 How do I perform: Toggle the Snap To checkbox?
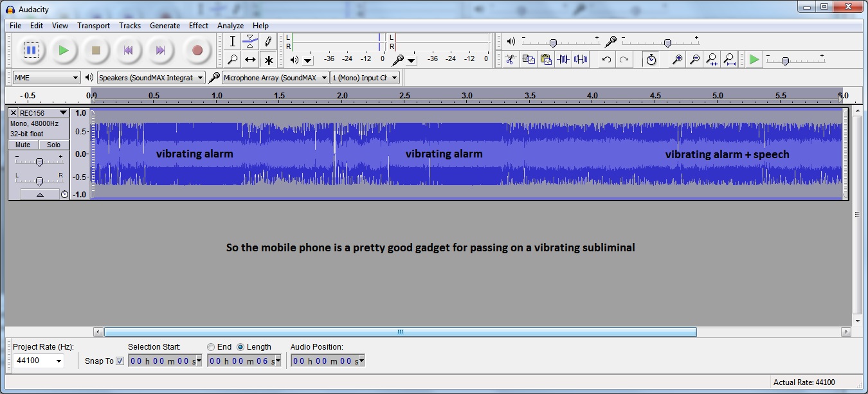120,361
